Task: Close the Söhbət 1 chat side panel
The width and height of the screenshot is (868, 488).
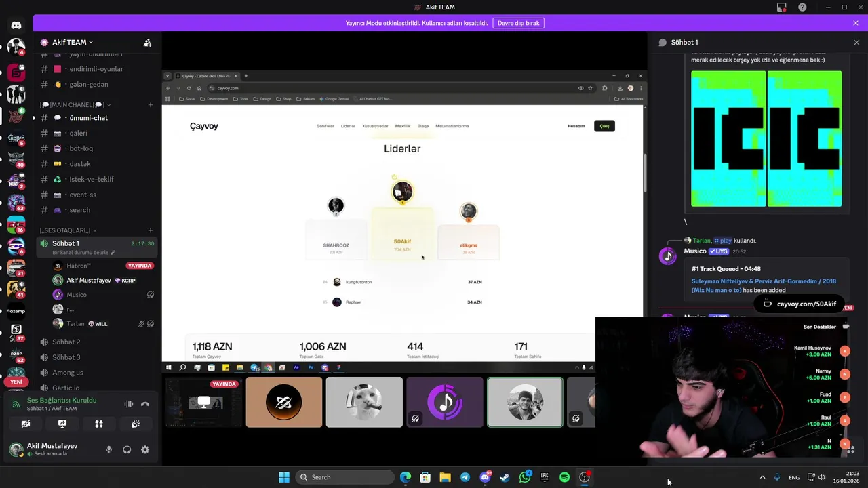Action: pos(856,42)
